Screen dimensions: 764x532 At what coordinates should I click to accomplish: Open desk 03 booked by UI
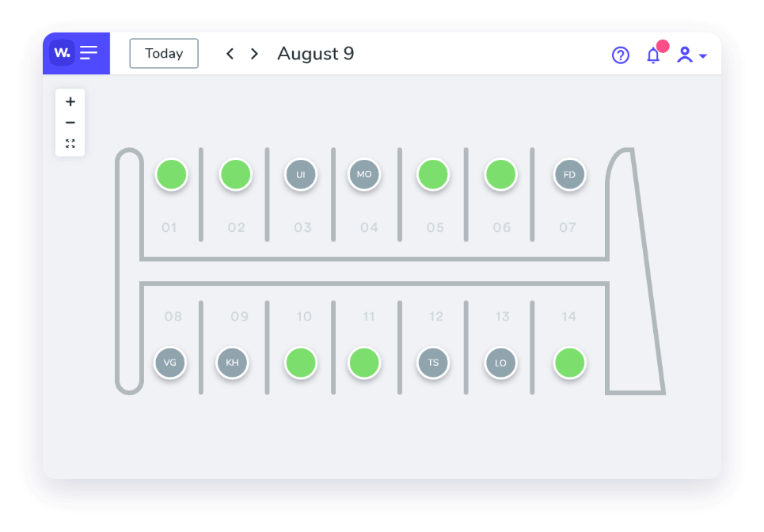pos(301,175)
